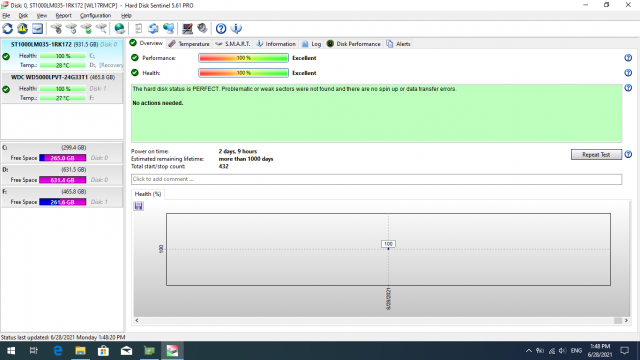Click the 27 °C temperature bar of WDC disk
The height and width of the screenshot is (360, 640).
click(x=63, y=98)
